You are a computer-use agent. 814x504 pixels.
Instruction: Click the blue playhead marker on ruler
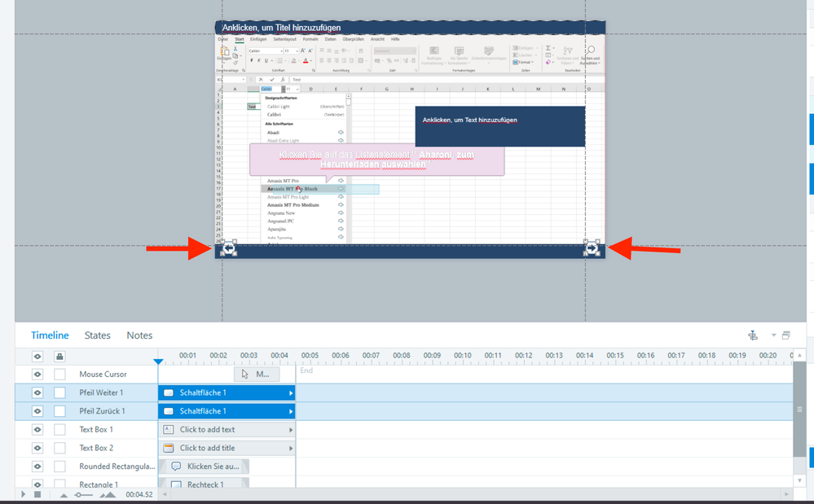click(158, 362)
